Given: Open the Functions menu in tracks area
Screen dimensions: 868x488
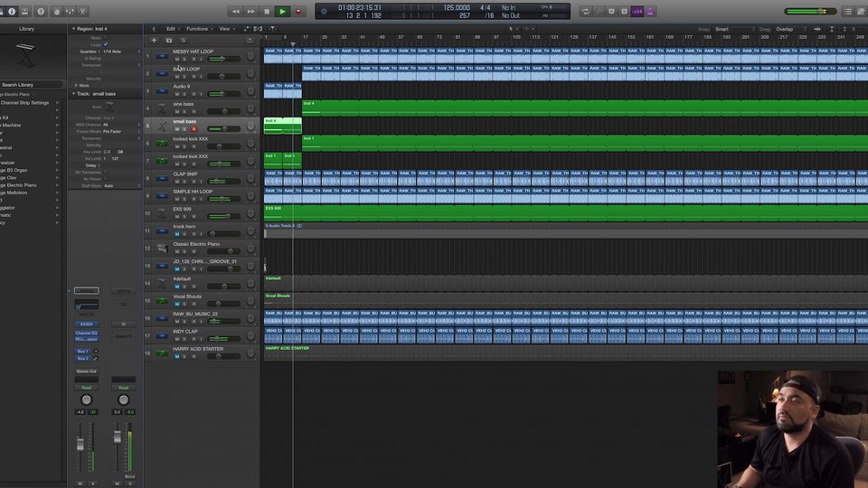Looking at the screenshot, I should click(x=198, y=29).
